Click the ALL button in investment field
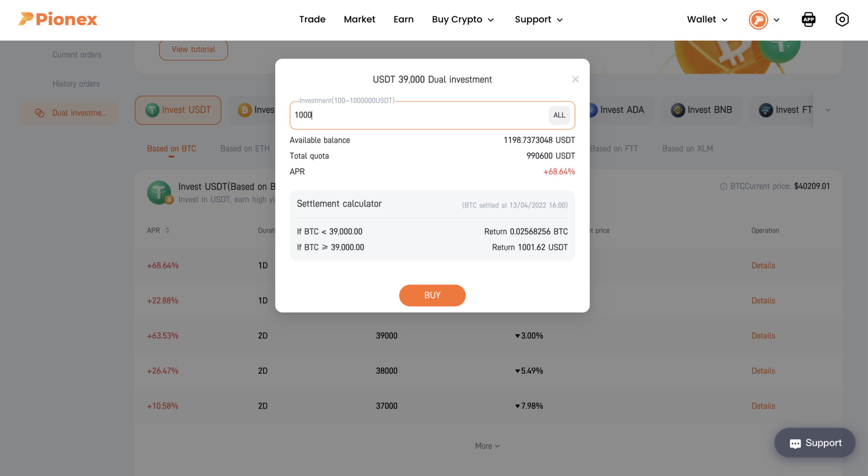This screenshot has width=868, height=476. pyautogui.click(x=559, y=115)
